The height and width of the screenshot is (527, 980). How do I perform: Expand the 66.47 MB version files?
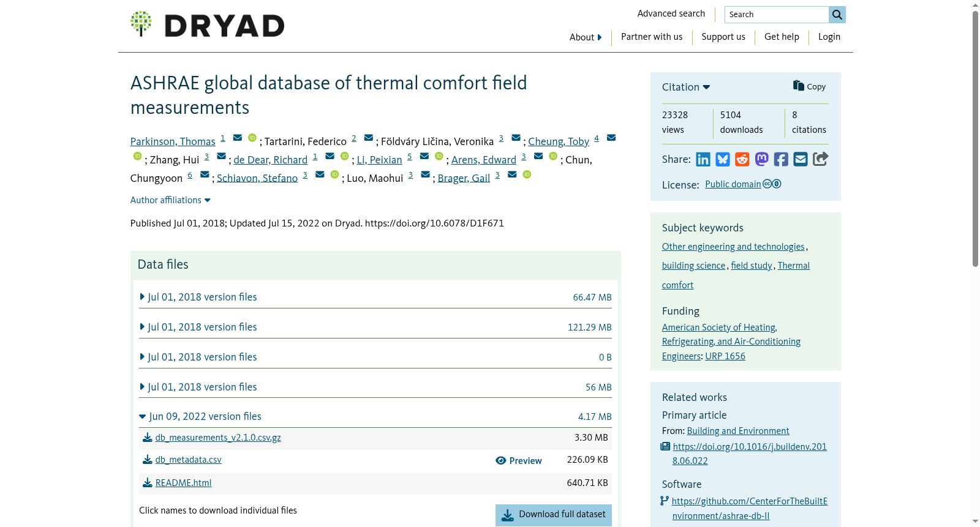198,297
